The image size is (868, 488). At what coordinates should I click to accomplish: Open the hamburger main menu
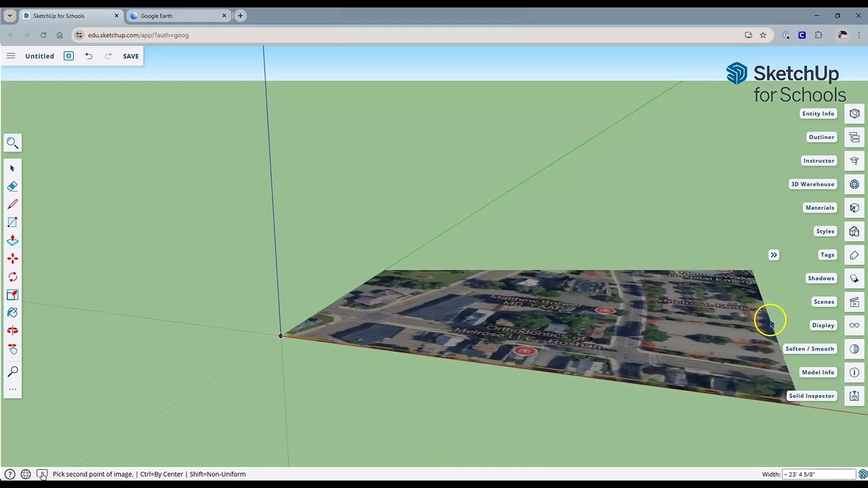tap(11, 56)
